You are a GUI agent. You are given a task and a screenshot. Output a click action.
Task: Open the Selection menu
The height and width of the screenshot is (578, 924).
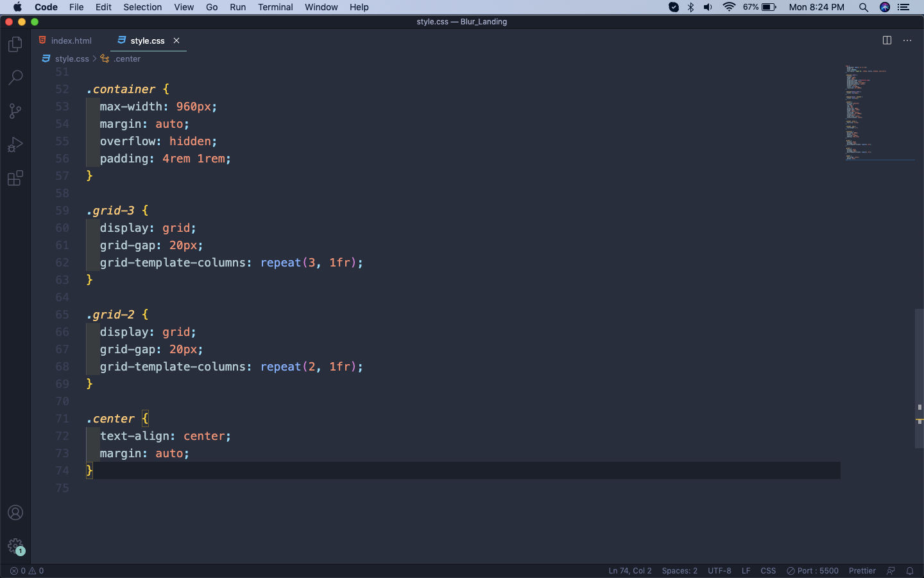pyautogui.click(x=142, y=7)
